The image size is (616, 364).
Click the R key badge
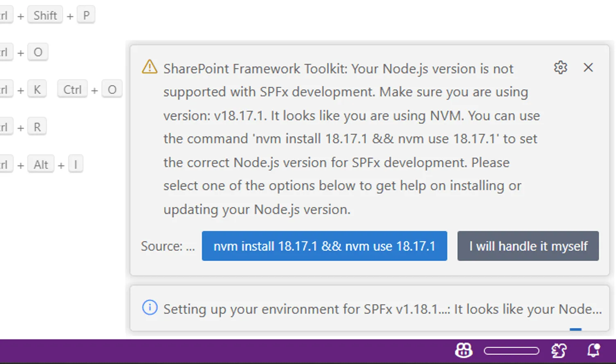pyautogui.click(x=37, y=127)
